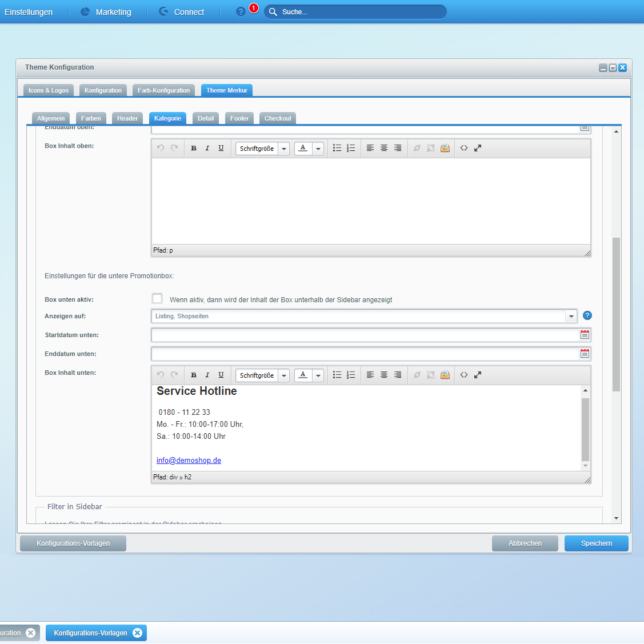Insert bullet list in the upper box editor
The width and height of the screenshot is (644, 644).
(x=337, y=148)
